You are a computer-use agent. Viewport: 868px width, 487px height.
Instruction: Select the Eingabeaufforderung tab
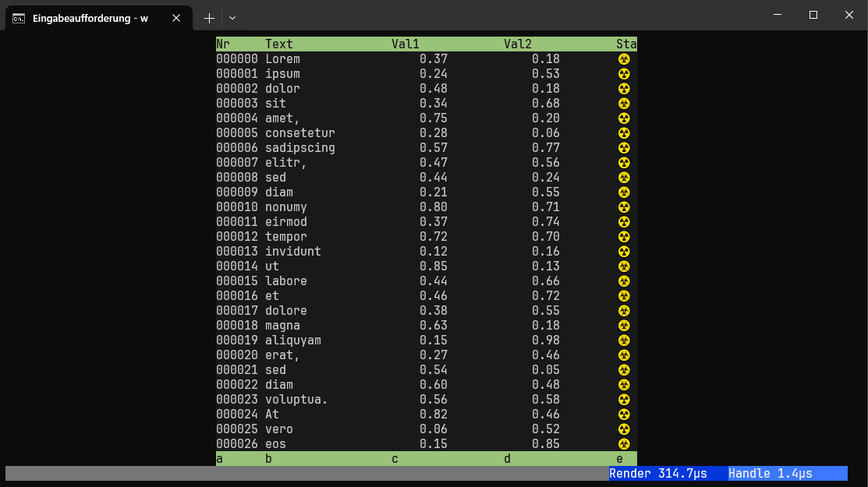click(90, 18)
